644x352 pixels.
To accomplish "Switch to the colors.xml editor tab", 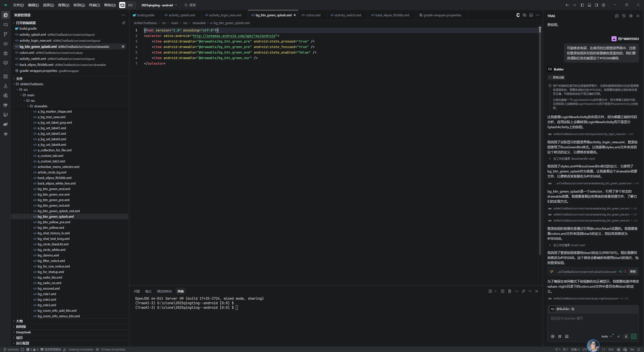I will pyautogui.click(x=313, y=15).
